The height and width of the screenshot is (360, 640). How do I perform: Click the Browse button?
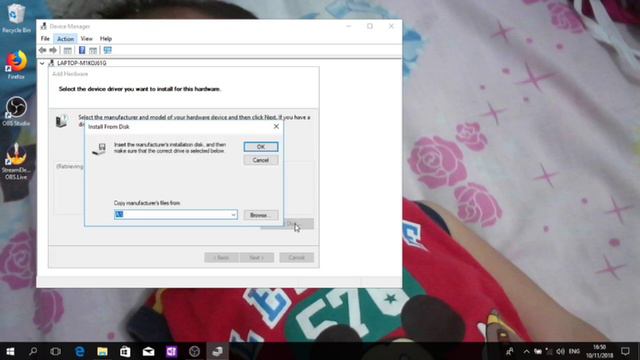261,215
